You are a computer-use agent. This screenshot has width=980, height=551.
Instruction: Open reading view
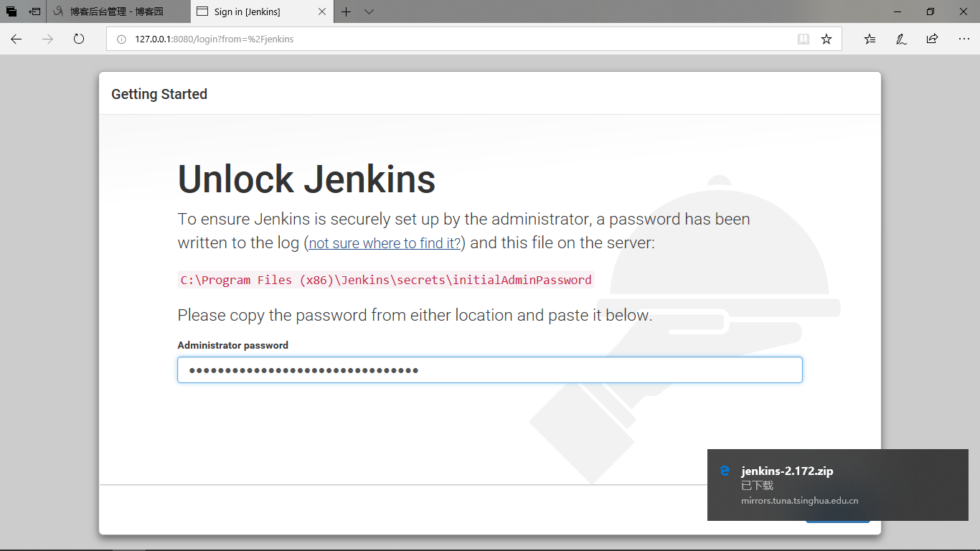coord(804,39)
